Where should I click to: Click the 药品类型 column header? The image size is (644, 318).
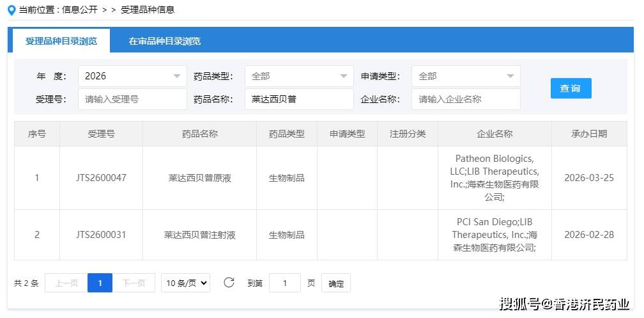[287, 134]
